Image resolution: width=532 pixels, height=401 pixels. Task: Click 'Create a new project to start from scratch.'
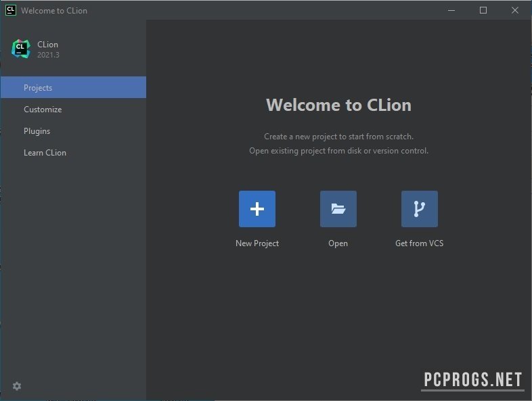pos(338,137)
